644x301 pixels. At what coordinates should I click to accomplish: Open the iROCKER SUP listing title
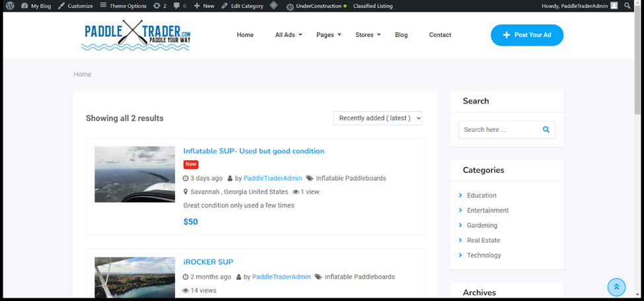208,262
